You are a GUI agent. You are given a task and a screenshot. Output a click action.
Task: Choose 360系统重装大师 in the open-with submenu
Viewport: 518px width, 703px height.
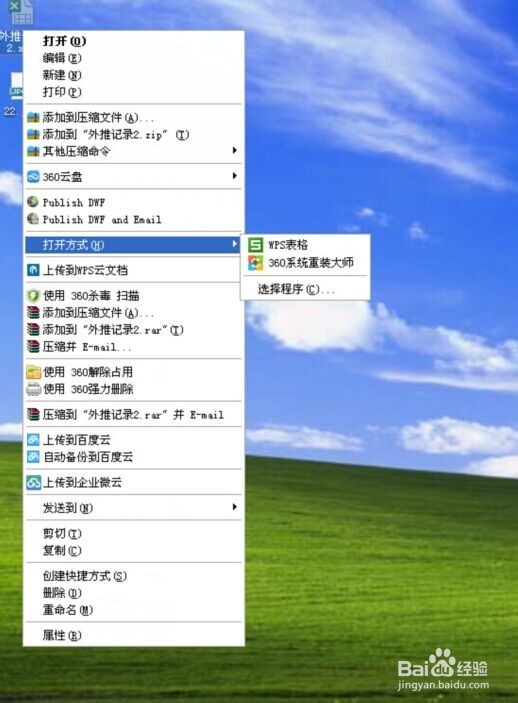click(305, 263)
